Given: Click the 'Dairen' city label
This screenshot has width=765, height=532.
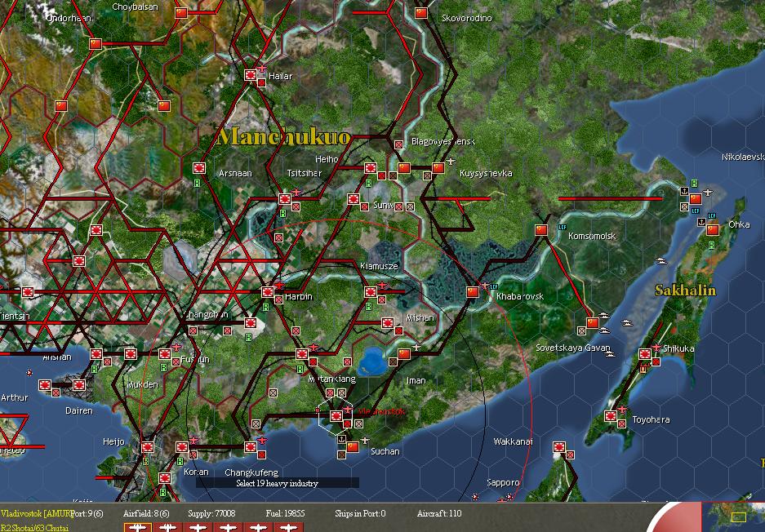Looking at the screenshot, I should (79, 410).
